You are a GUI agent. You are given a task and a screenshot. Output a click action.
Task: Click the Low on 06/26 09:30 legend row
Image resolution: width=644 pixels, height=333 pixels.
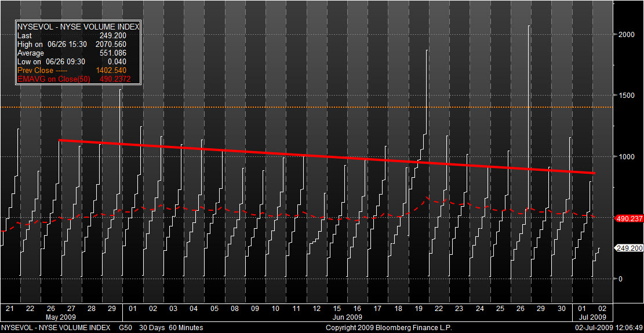point(72,62)
